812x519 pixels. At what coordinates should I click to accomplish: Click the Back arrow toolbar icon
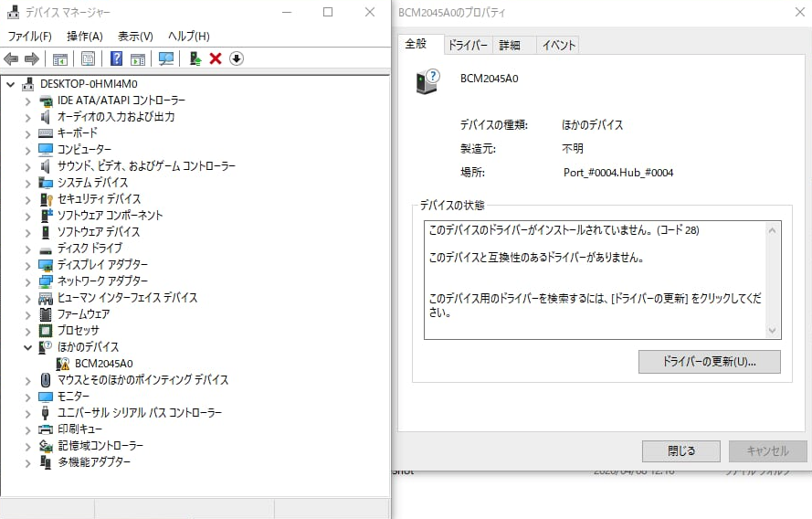(11, 59)
